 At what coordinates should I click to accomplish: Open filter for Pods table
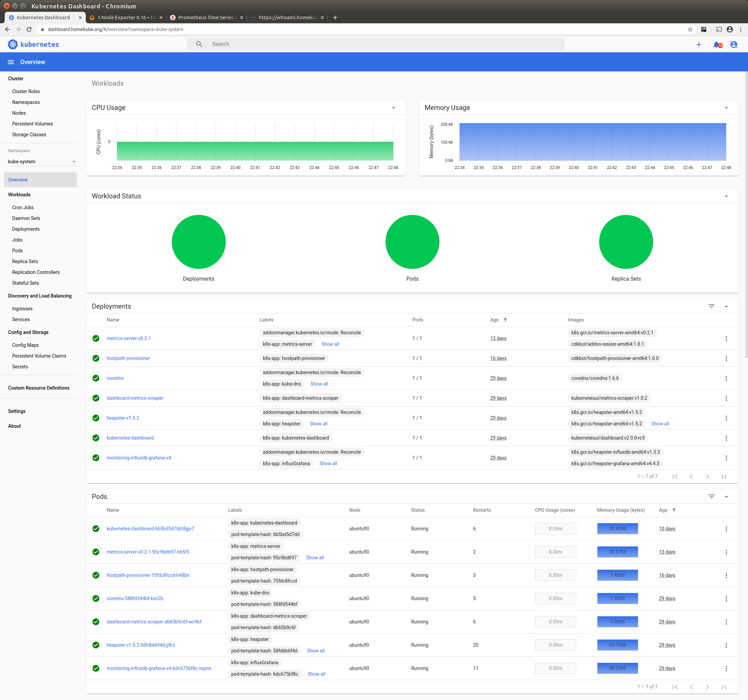[x=712, y=497]
